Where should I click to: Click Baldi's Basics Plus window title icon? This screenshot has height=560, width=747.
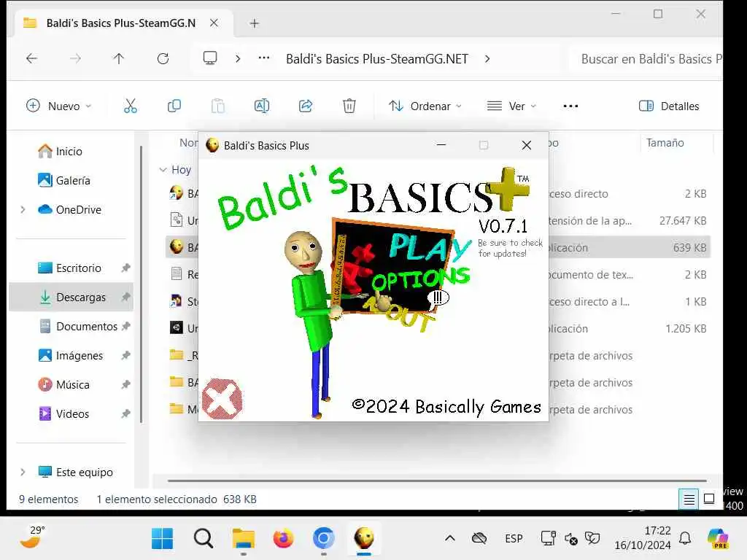[212, 145]
